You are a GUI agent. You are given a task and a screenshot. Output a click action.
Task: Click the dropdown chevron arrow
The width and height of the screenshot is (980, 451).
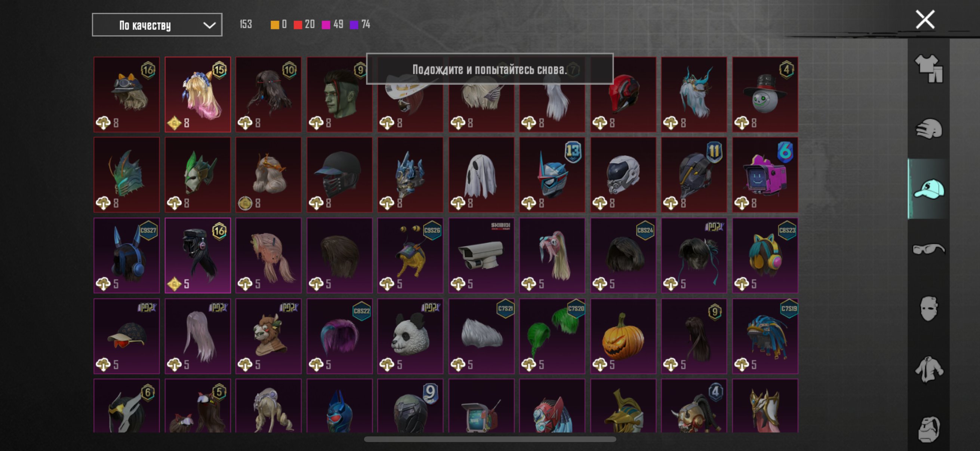tap(209, 25)
